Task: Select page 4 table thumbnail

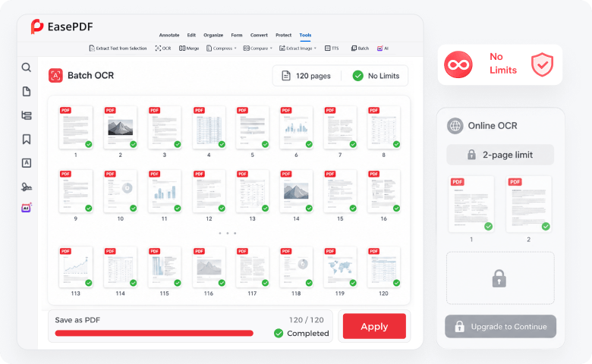Action: 209,127
